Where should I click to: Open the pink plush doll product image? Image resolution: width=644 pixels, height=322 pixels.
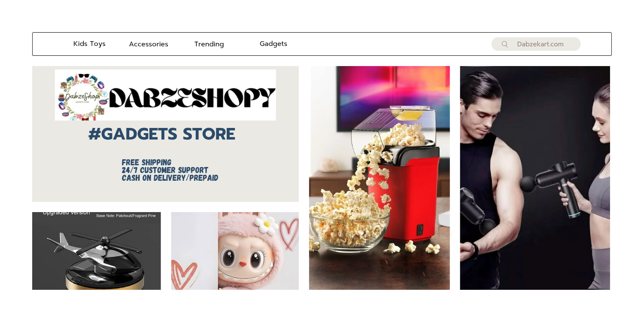pos(235,251)
